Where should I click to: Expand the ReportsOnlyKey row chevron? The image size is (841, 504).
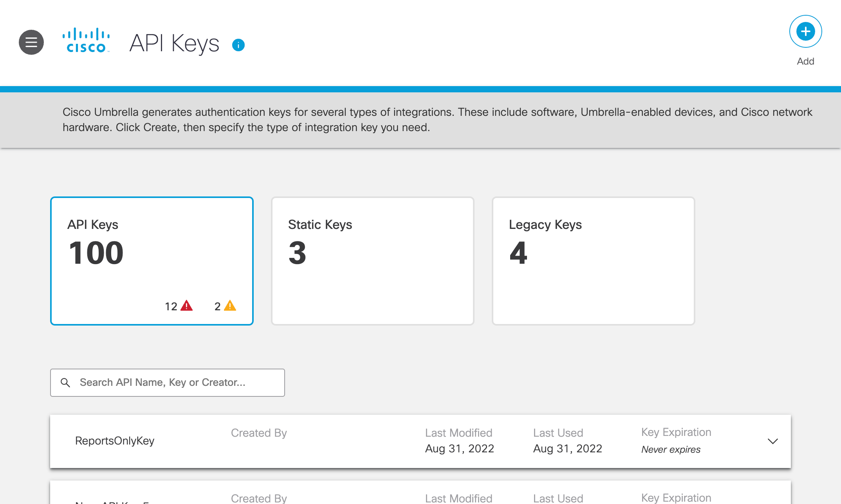772,441
